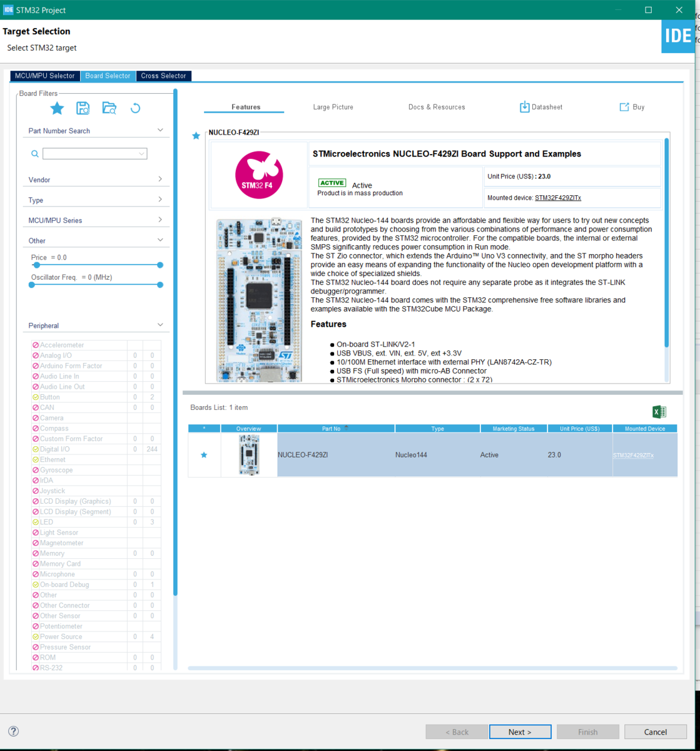This screenshot has width=700, height=751.
Task: Export the boards list via the Excel icon
Action: [659, 412]
